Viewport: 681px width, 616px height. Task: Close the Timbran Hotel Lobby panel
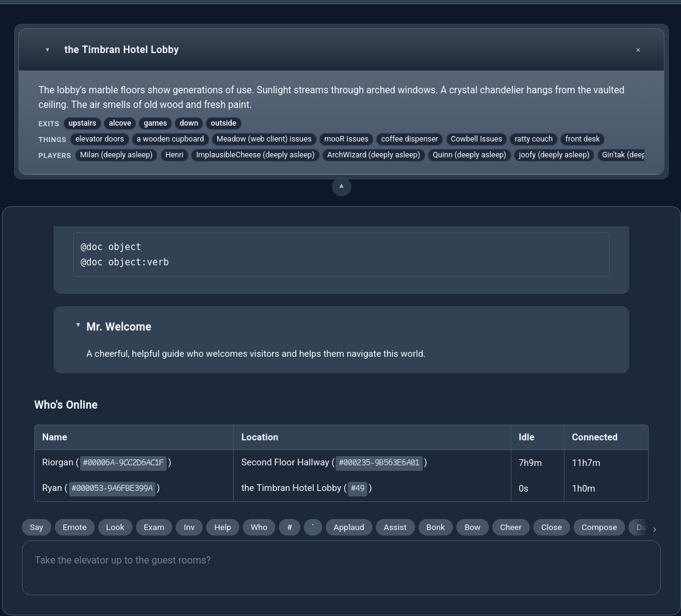[638, 50]
